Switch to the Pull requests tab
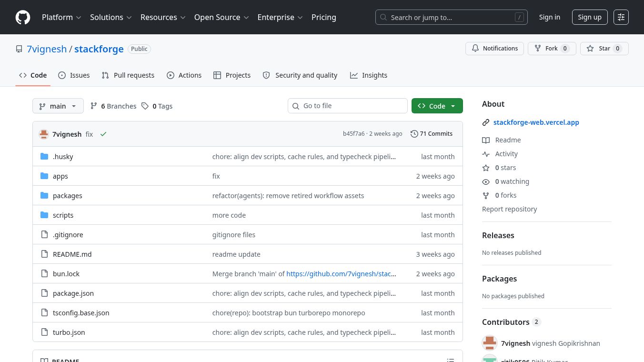 click(x=128, y=75)
